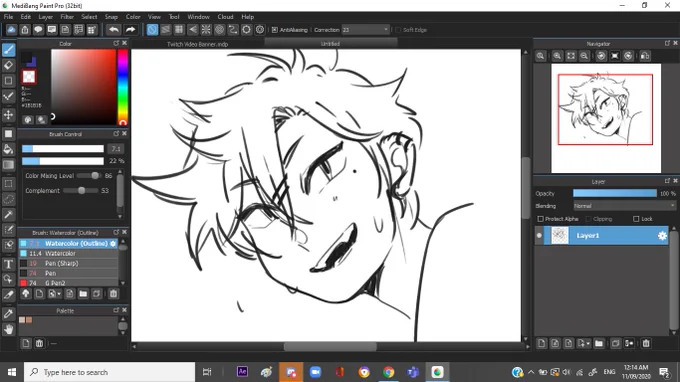The width and height of the screenshot is (680, 382).
Task: Open the Cloud menu
Action: pos(225,17)
